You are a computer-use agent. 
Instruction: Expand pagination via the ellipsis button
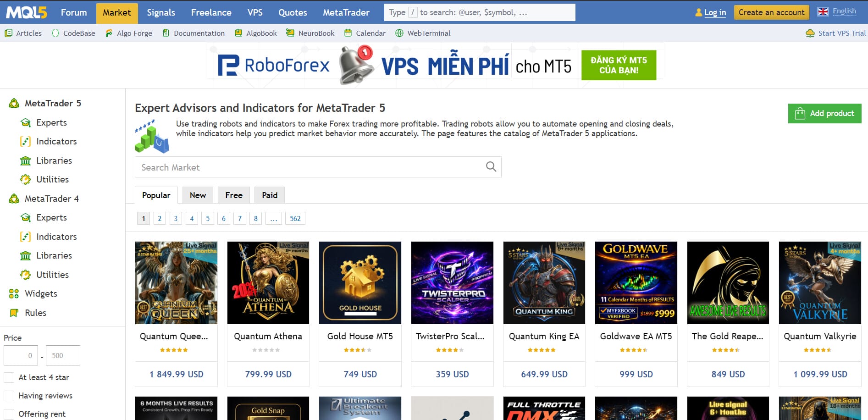point(274,218)
